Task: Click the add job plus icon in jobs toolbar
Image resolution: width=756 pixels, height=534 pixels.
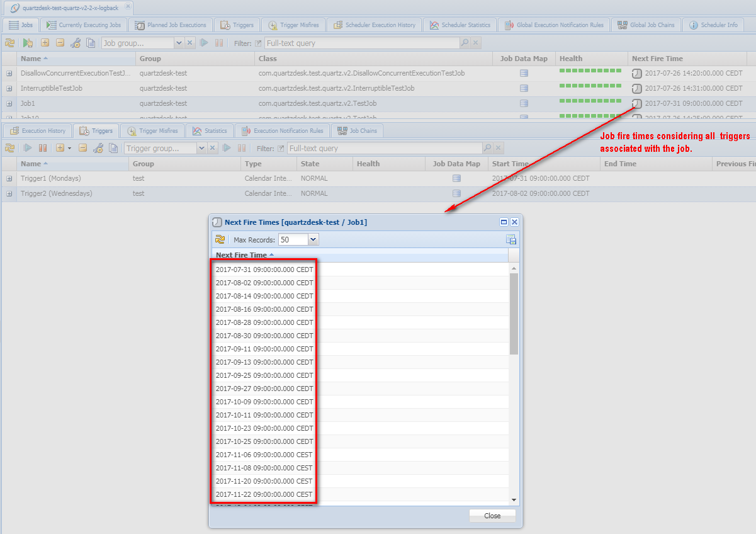Action: coord(45,43)
